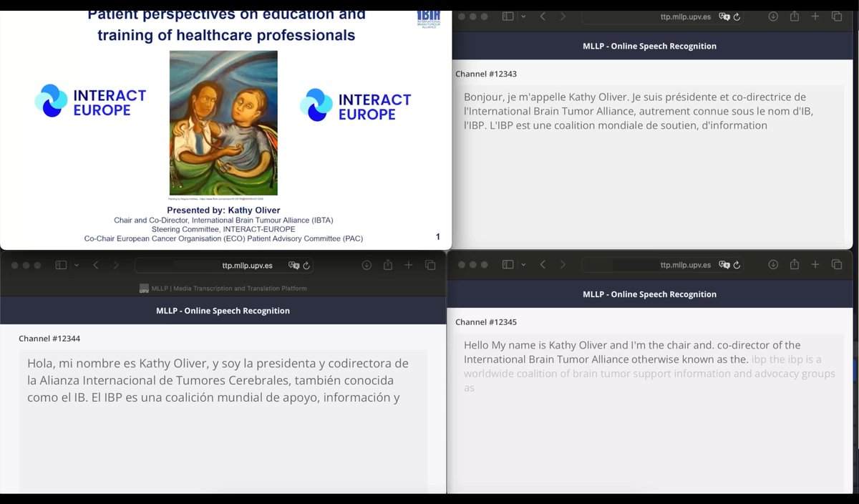Viewport: 859px width, 504px height.
Task: Click the French transcription text starting Bonjour
Action: click(639, 111)
